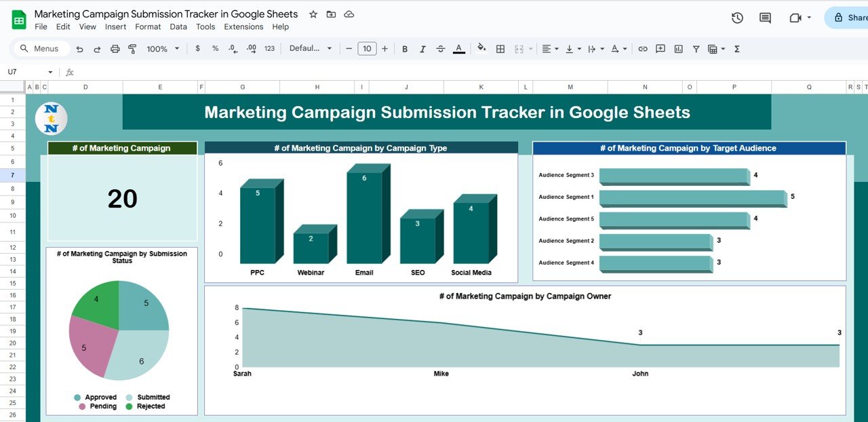Open the Insert menu

(x=115, y=27)
